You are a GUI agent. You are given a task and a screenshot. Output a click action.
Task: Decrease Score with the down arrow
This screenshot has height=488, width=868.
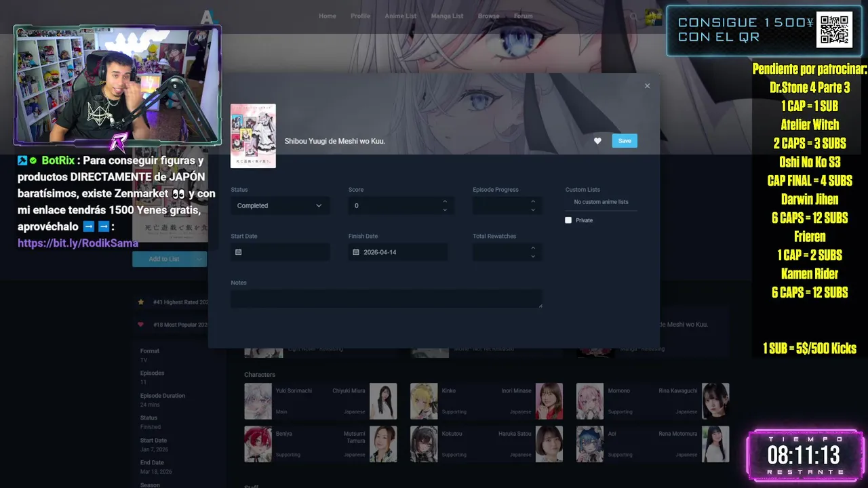pyautogui.click(x=445, y=209)
